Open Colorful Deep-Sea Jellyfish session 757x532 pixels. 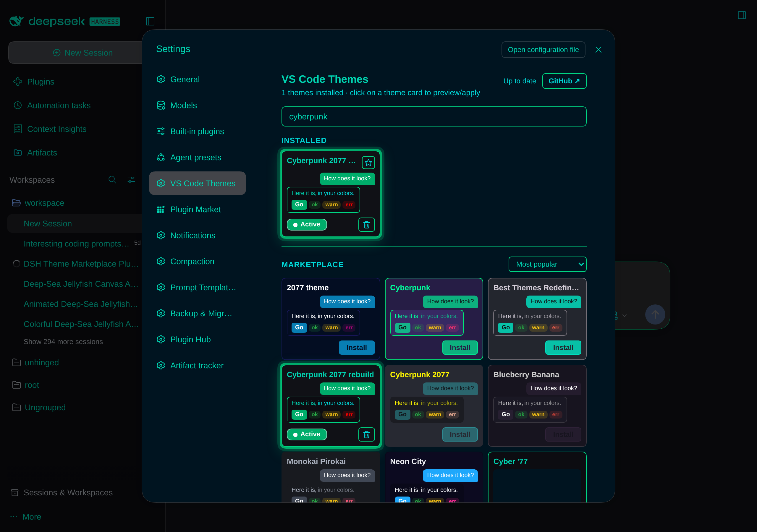(x=81, y=324)
